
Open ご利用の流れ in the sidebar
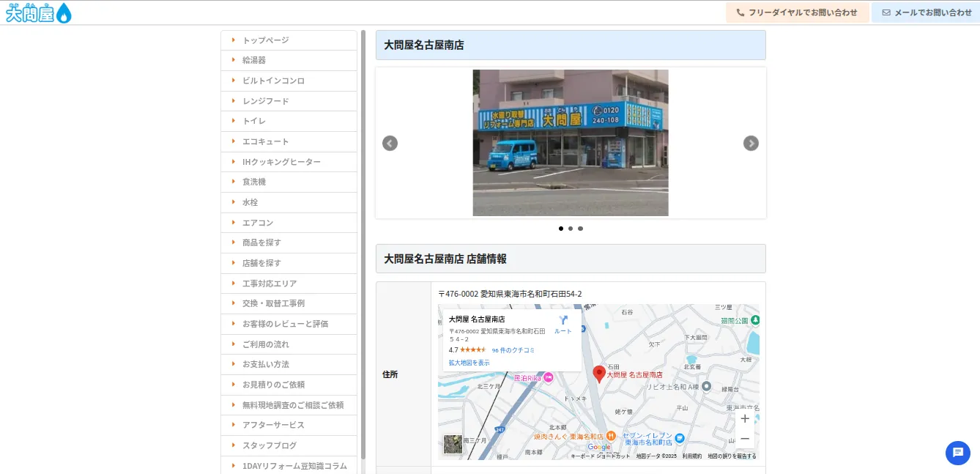point(289,344)
